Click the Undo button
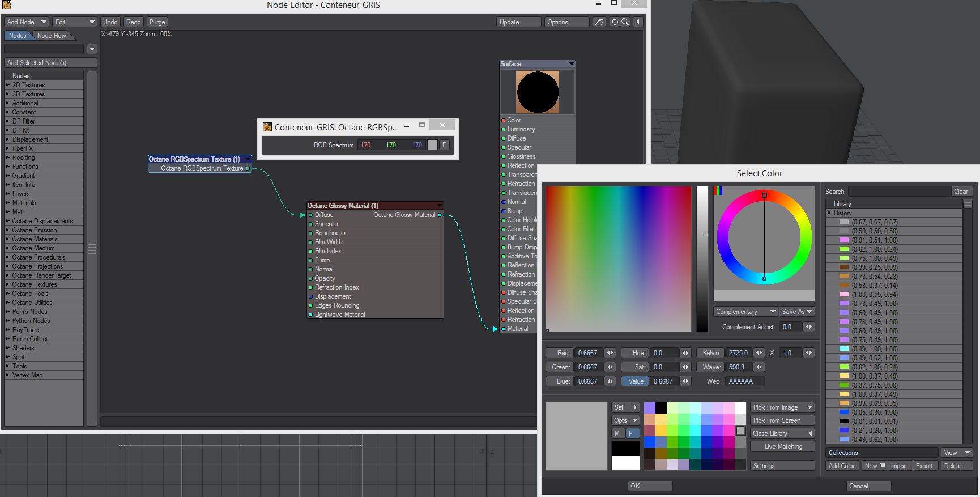This screenshot has height=497, width=980. point(110,22)
